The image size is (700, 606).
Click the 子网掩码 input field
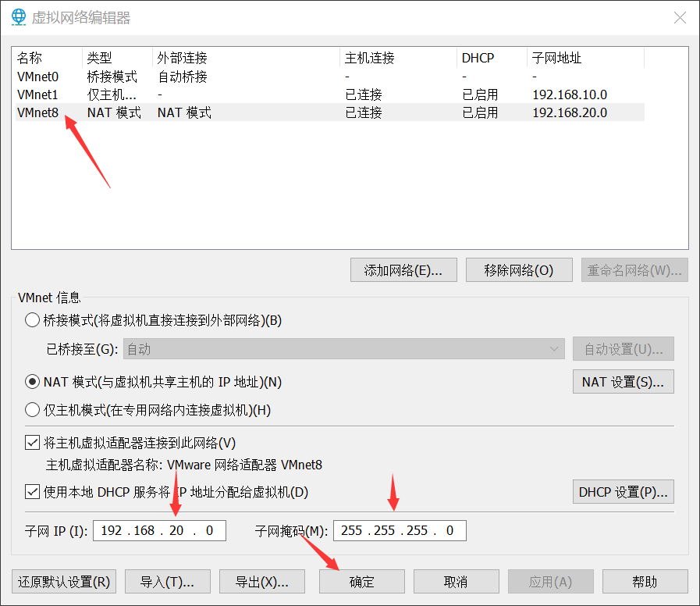(400, 530)
